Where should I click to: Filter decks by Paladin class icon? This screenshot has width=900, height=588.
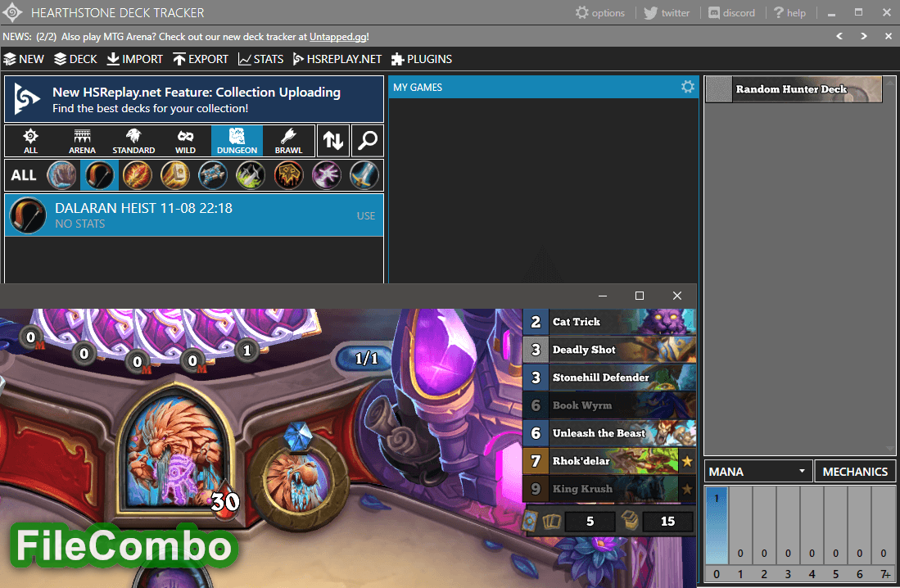pos(175,175)
